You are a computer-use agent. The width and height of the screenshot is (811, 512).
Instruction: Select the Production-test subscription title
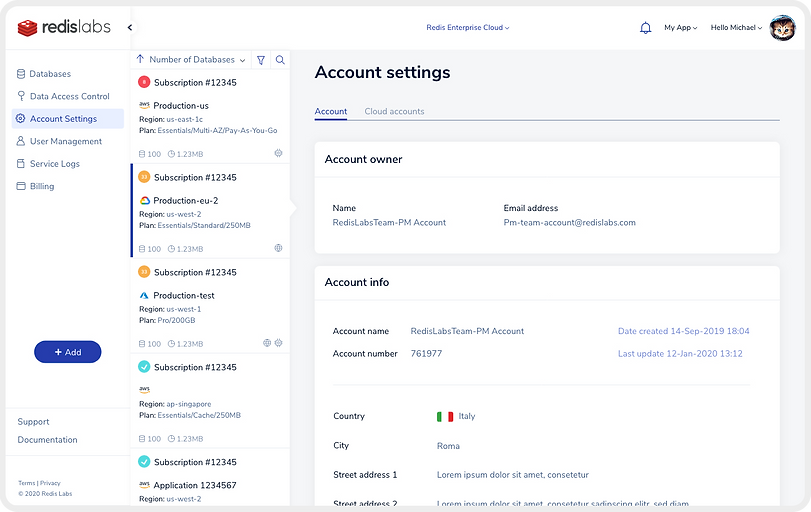pos(184,295)
